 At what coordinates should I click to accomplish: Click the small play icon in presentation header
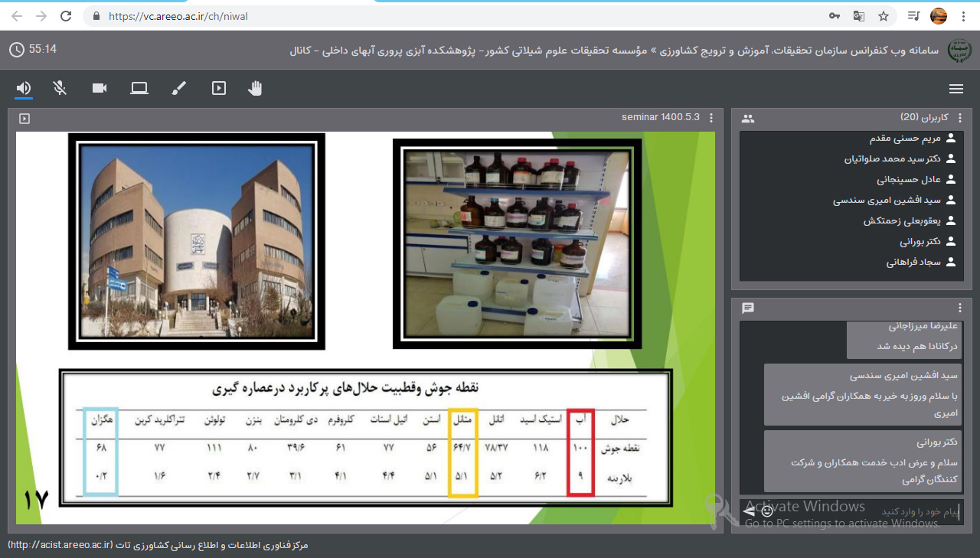coord(24,119)
